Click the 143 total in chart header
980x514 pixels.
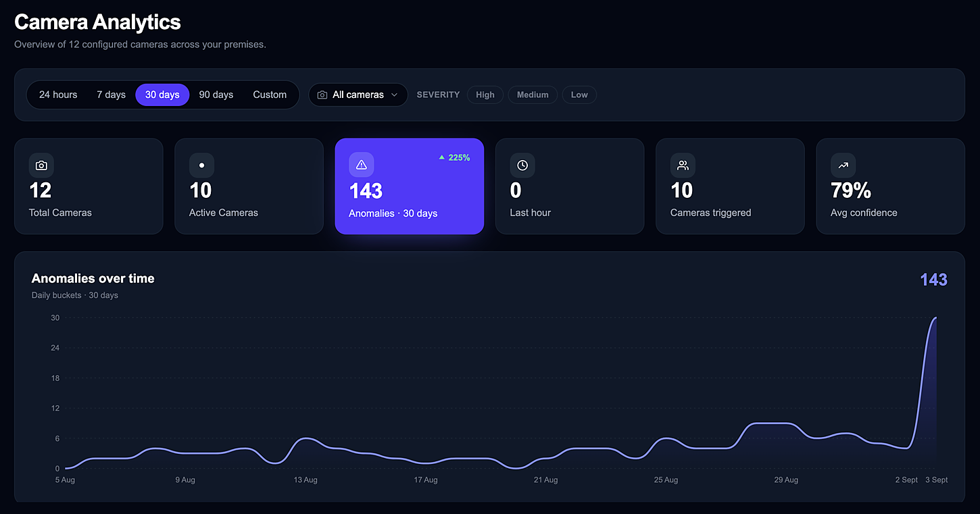[933, 280]
